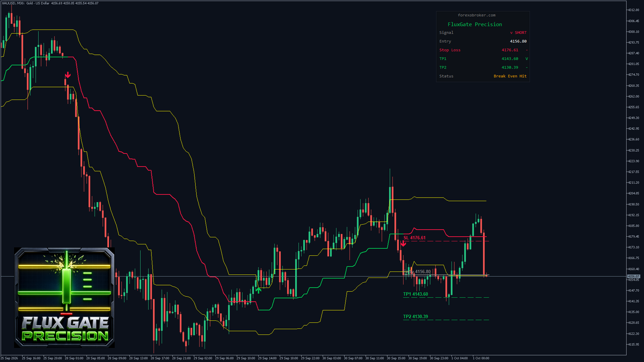Viewport: 644px width, 362px height.
Task: Click the 28 Sep 01:00 time axis label
Action: (74, 358)
